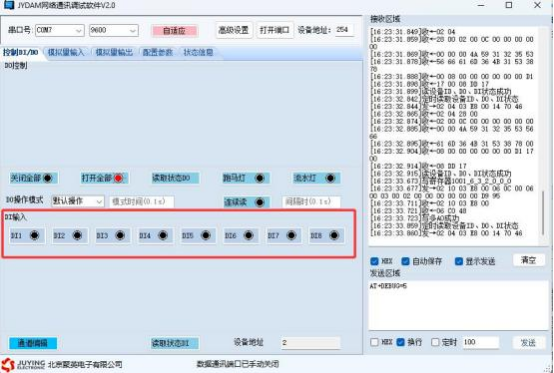Switch to the 模拟量输出 tab
The height and width of the screenshot is (373, 554).
pos(114,53)
